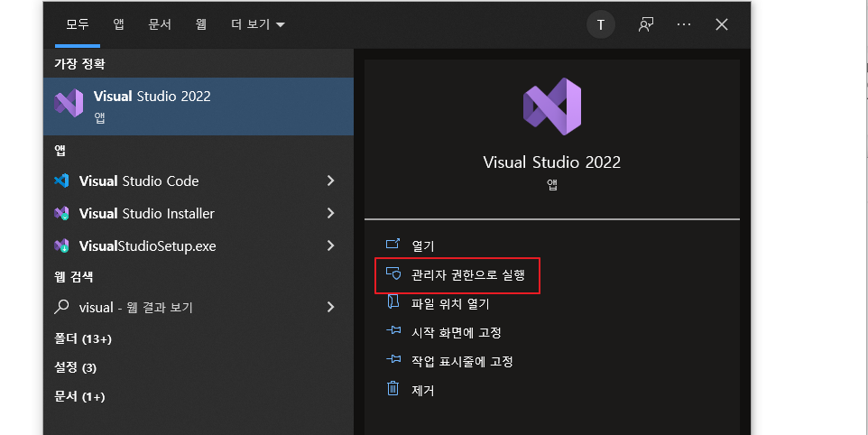Open VisualStudioSetup.exe result
This screenshot has height=435, width=868.
coord(147,246)
